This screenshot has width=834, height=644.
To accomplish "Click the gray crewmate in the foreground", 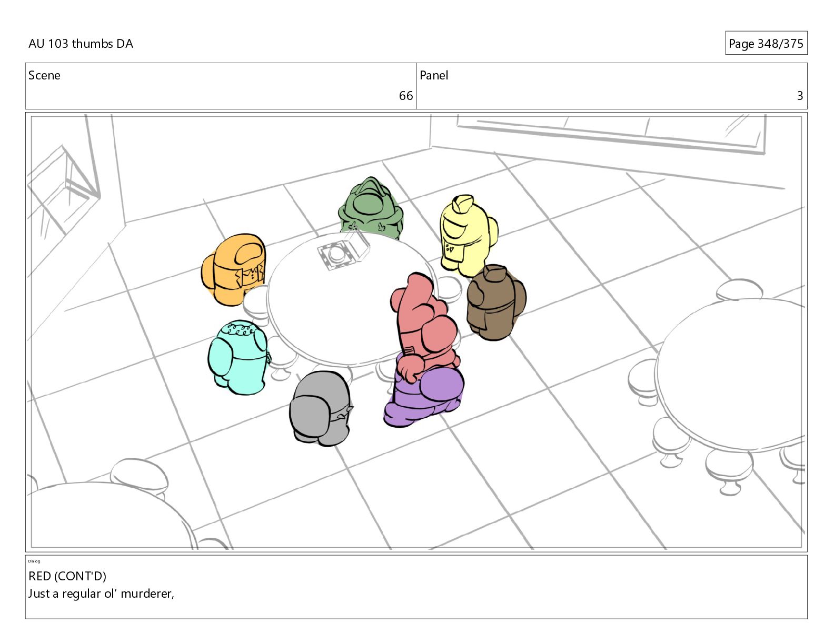I will click(x=320, y=408).
